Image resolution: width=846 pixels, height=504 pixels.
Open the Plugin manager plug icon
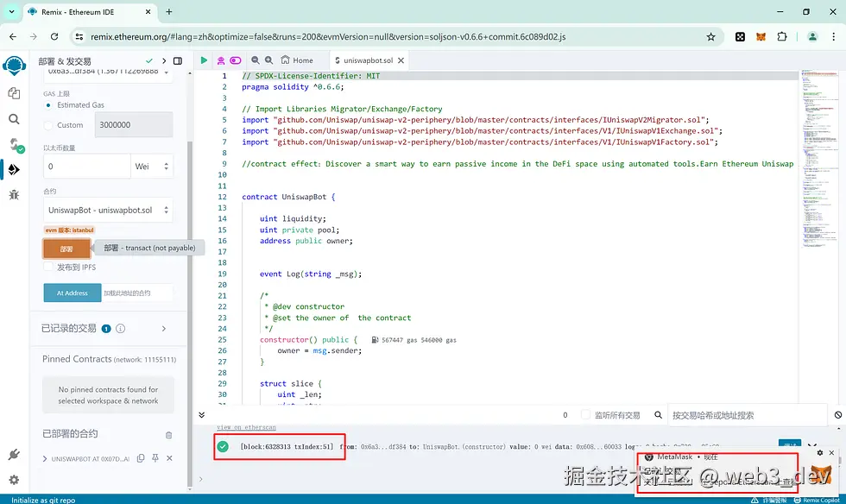click(14, 454)
